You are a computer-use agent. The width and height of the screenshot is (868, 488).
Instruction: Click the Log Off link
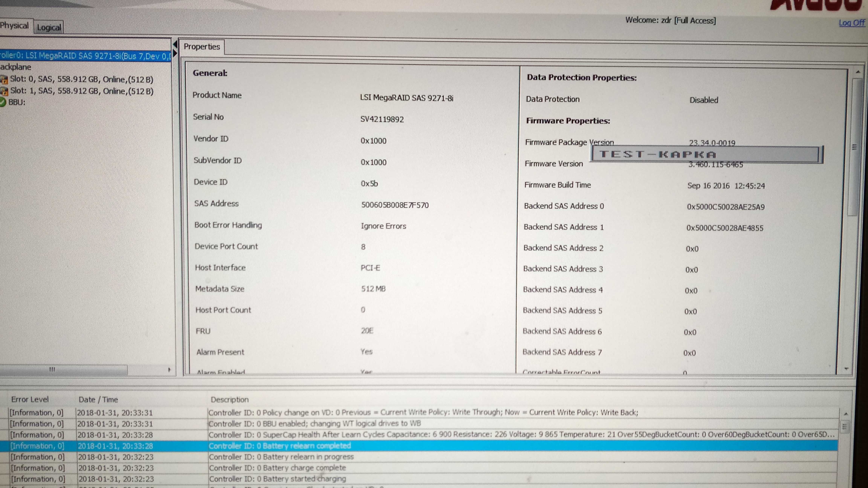point(851,23)
